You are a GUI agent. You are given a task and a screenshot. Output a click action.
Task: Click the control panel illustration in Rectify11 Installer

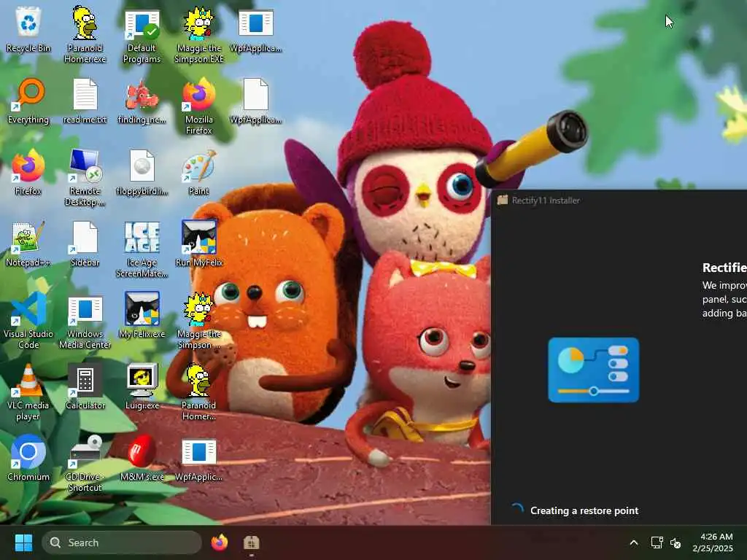593,370
